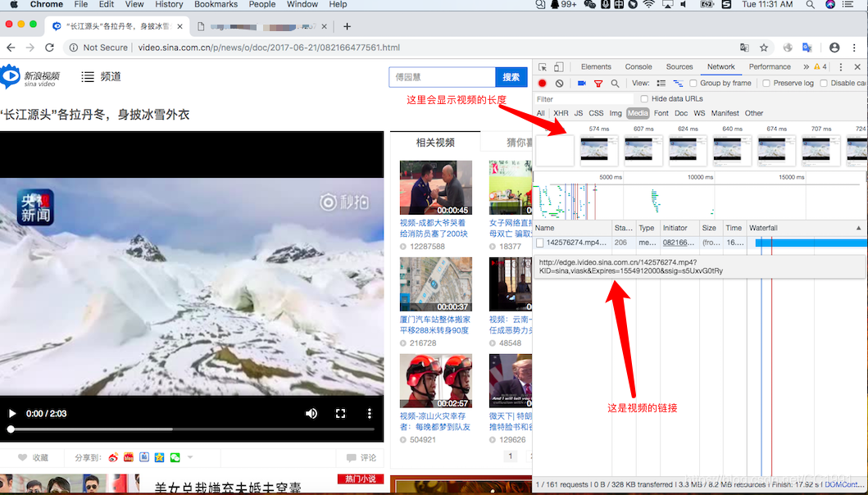Viewport: 868px width, 495px height.
Task: Enable the Group by frame checkbox
Action: [x=694, y=83]
